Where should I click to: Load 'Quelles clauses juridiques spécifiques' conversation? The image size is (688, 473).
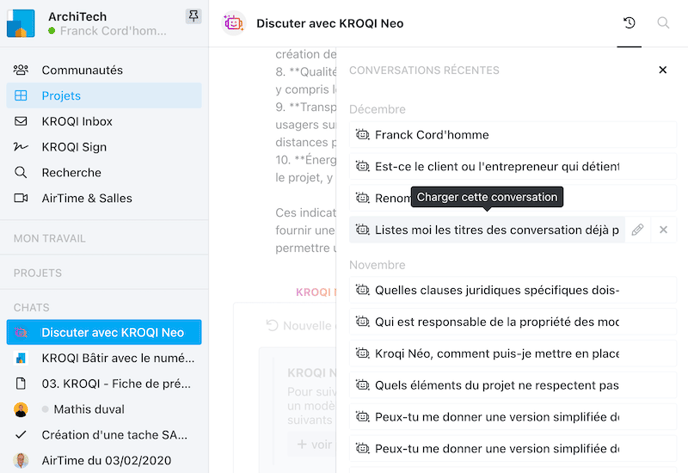[x=512, y=290]
